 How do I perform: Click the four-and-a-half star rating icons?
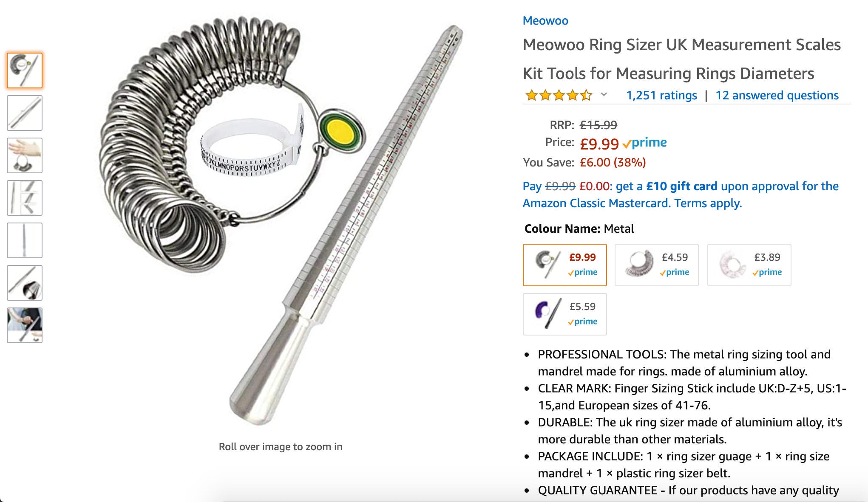click(559, 95)
